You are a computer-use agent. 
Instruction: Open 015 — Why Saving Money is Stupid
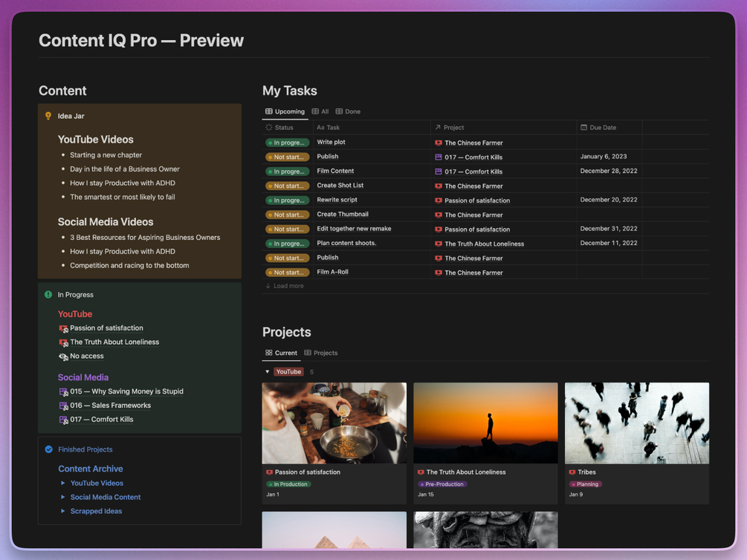(x=126, y=391)
